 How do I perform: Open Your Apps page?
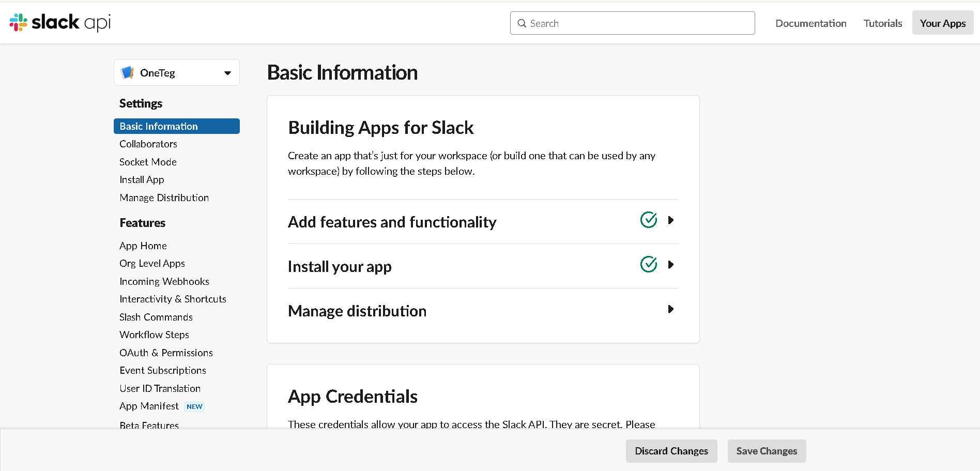[x=942, y=23]
